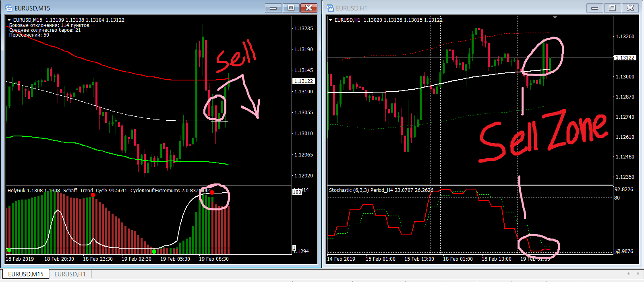Switch to the EURUSD,M15 bottom tab

coord(26,274)
